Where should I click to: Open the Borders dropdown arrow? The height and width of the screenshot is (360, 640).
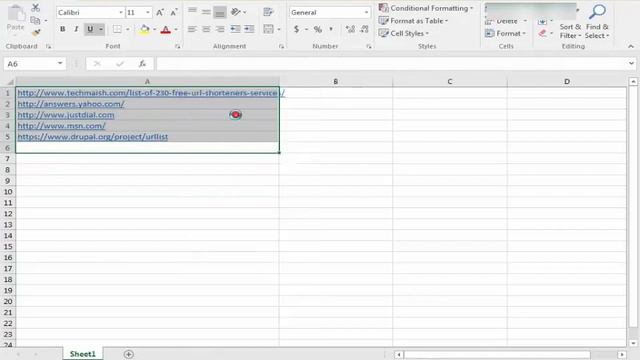tap(128, 29)
